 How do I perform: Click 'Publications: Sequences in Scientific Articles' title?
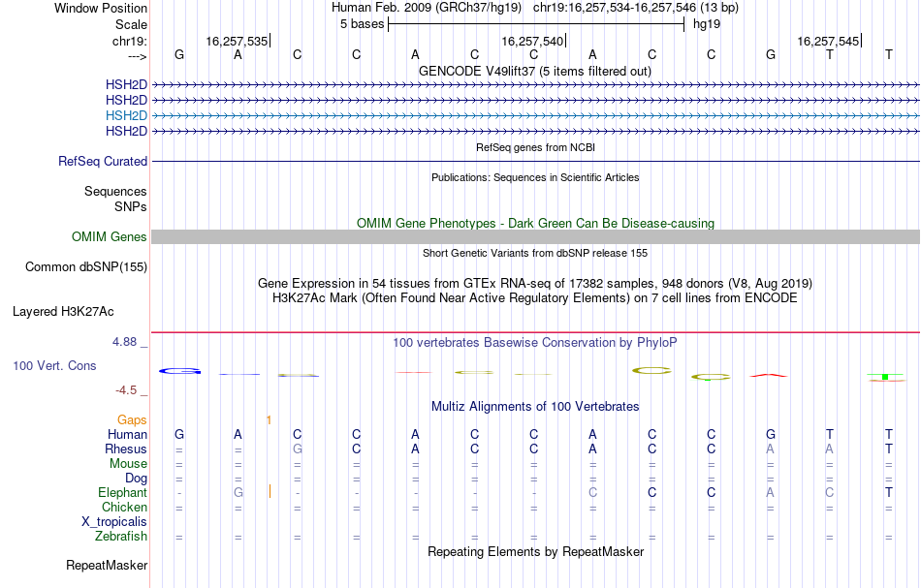point(535,177)
